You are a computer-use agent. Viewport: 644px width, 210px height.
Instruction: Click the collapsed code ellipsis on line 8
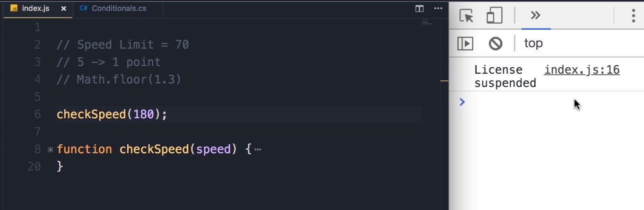[x=258, y=149]
